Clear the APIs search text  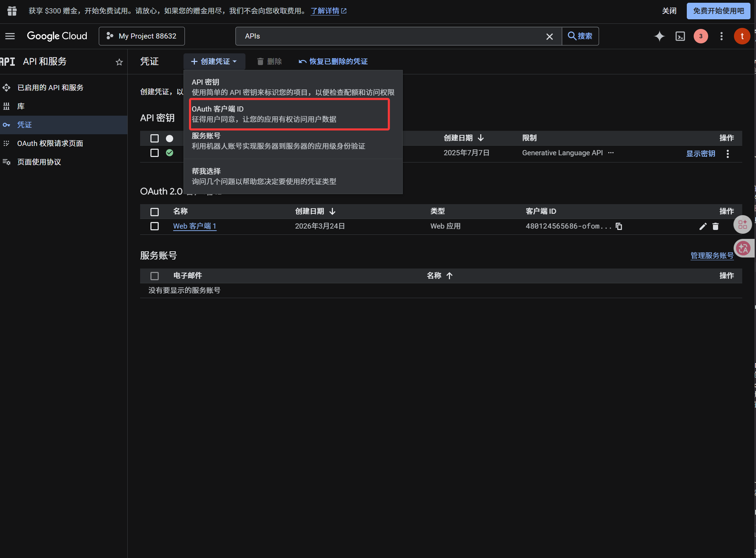549,36
